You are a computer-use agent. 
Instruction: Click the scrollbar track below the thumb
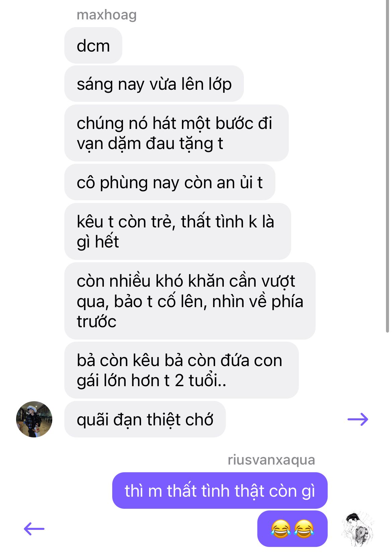click(x=387, y=445)
